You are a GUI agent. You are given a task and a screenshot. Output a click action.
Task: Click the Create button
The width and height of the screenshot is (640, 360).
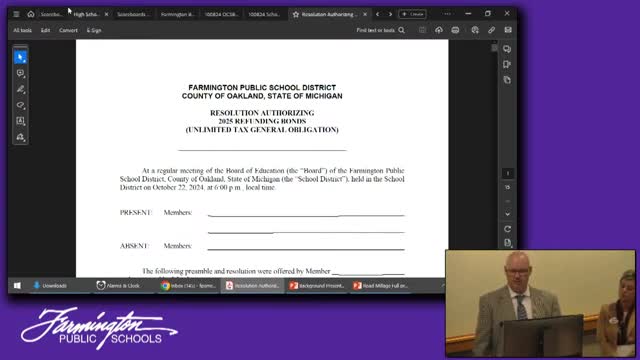point(413,14)
